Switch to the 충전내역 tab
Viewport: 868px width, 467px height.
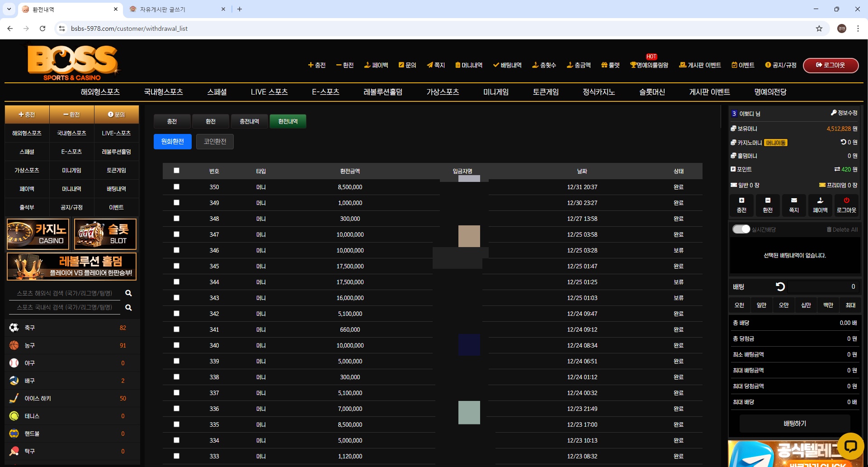[x=249, y=121]
